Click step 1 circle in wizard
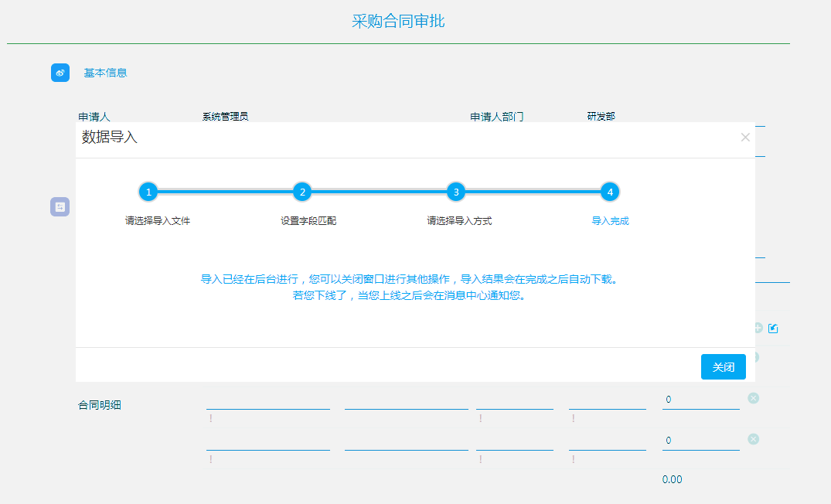The height and width of the screenshot is (504, 831). tap(148, 192)
